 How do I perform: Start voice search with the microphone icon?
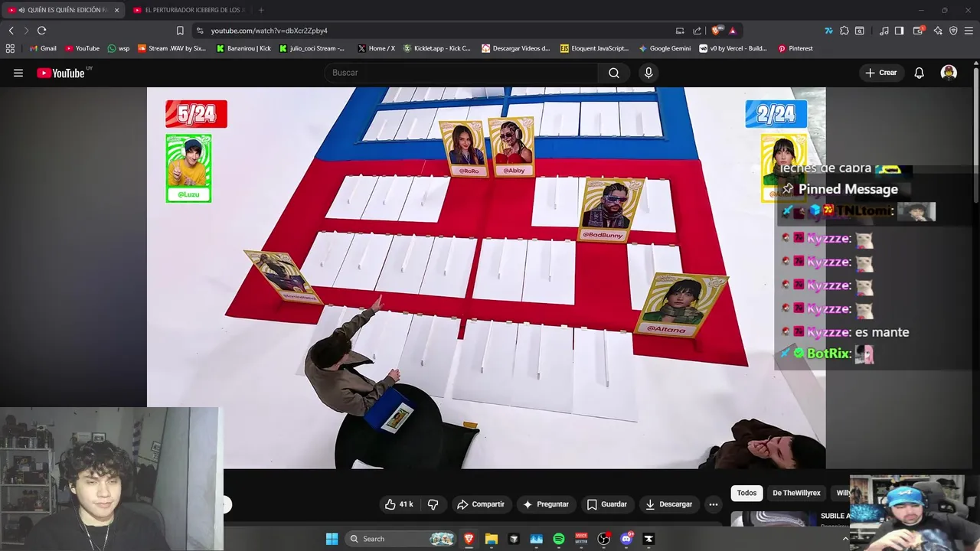(x=648, y=73)
